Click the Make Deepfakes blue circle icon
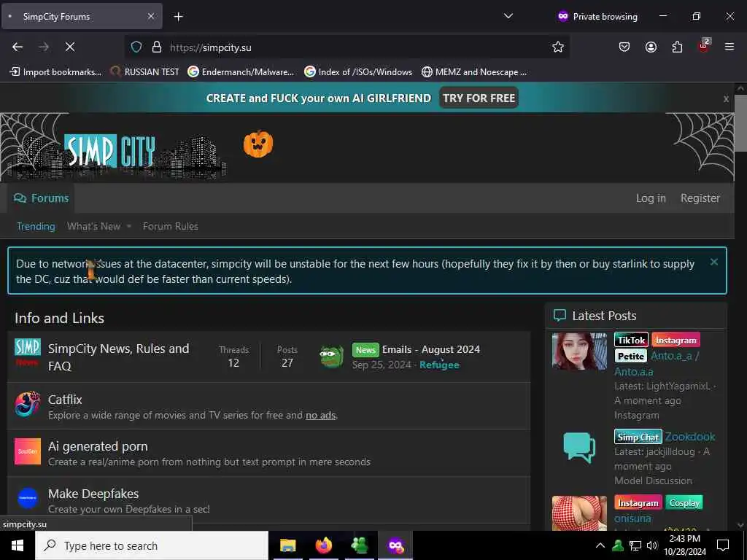The image size is (747, 560). pos(28,498)
